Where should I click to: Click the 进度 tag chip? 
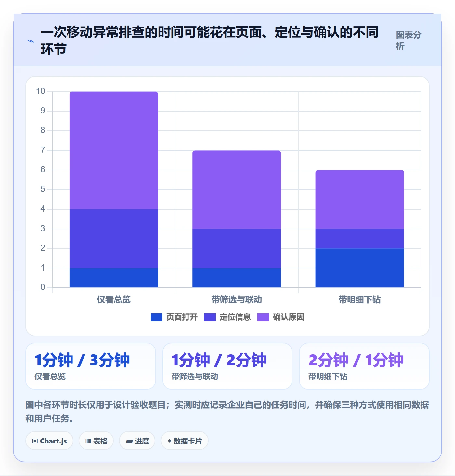point(137,441)
